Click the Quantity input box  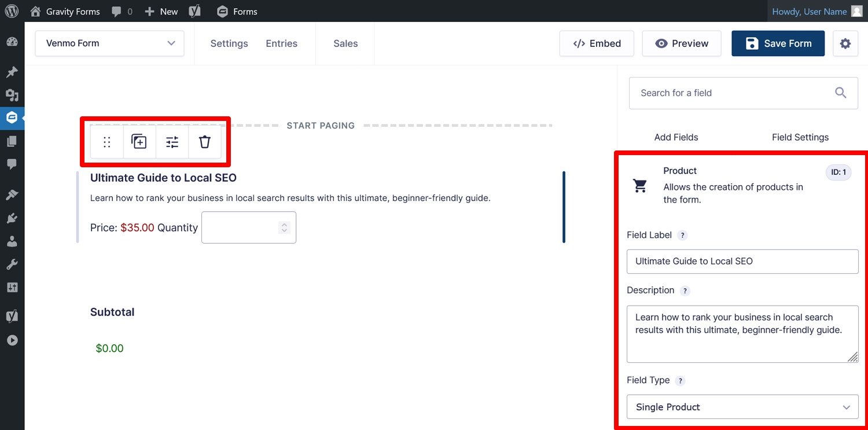(249, 227)
